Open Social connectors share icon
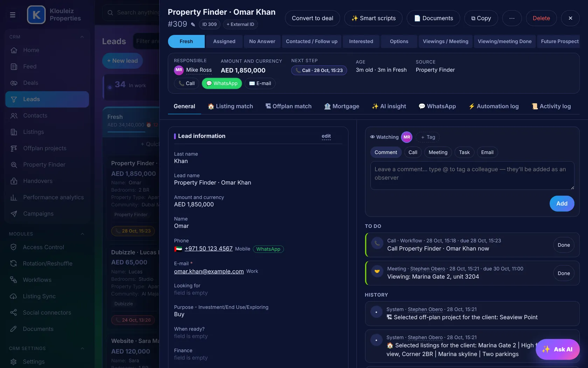Viewport: 588px width, 368px height. tap(14, 313)
